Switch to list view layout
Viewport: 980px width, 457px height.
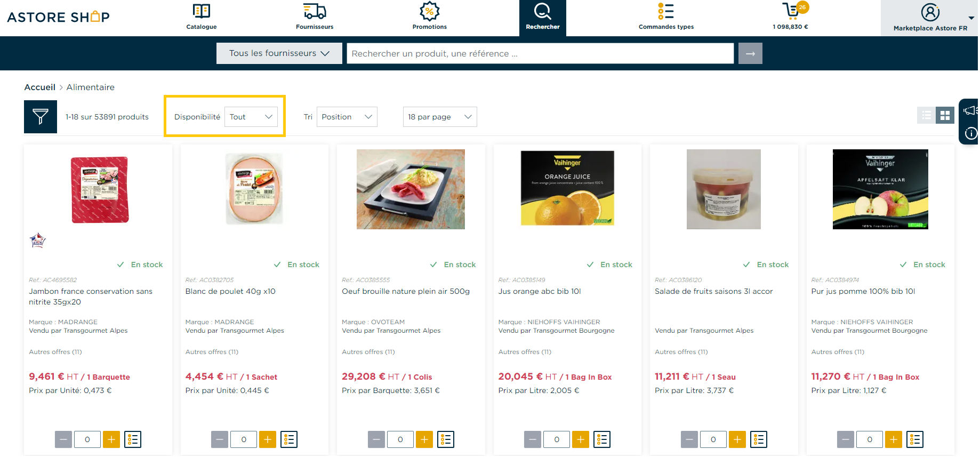pos(926,115)
